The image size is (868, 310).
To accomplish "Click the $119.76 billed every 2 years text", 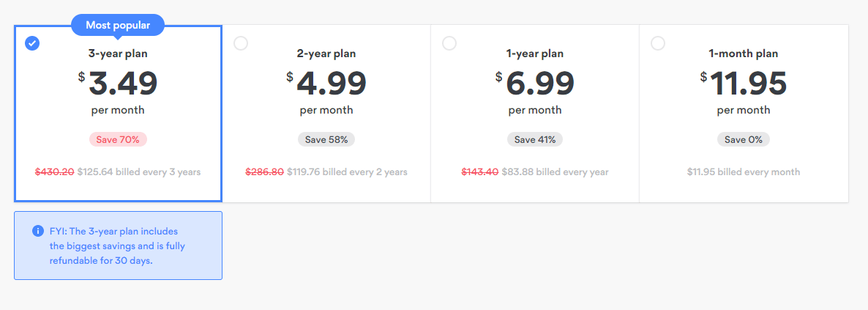I will [347, 172].
